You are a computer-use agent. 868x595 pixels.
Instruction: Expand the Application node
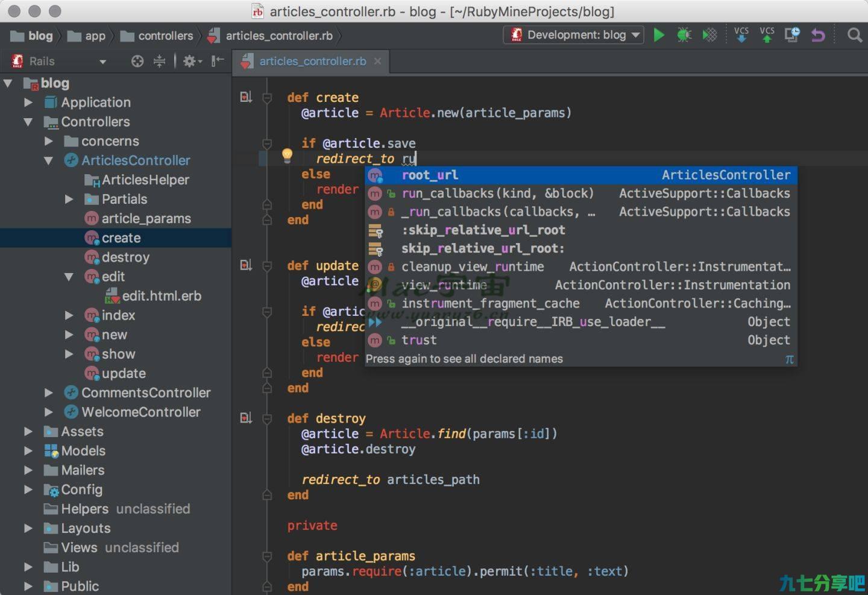28,102
